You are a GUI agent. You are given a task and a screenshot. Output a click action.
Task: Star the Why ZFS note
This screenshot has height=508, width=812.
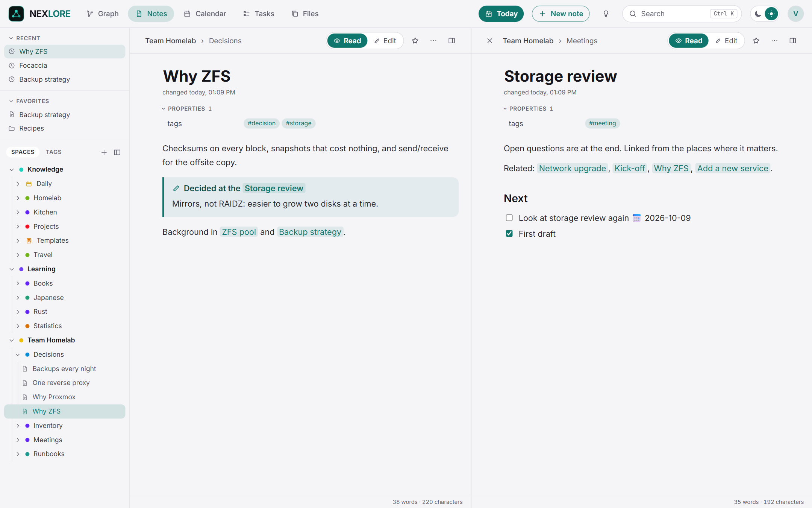pyautogui.click(x=415, y=41)
